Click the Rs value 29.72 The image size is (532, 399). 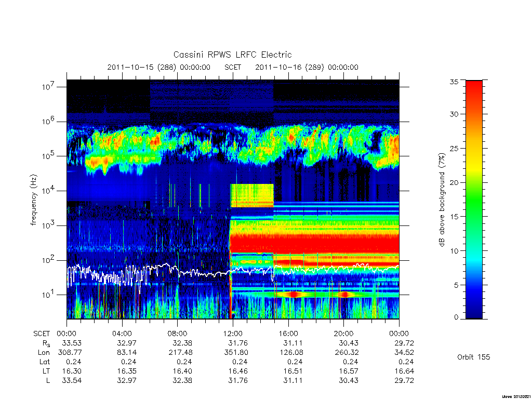pyautogui.click(x=404, y=343)
